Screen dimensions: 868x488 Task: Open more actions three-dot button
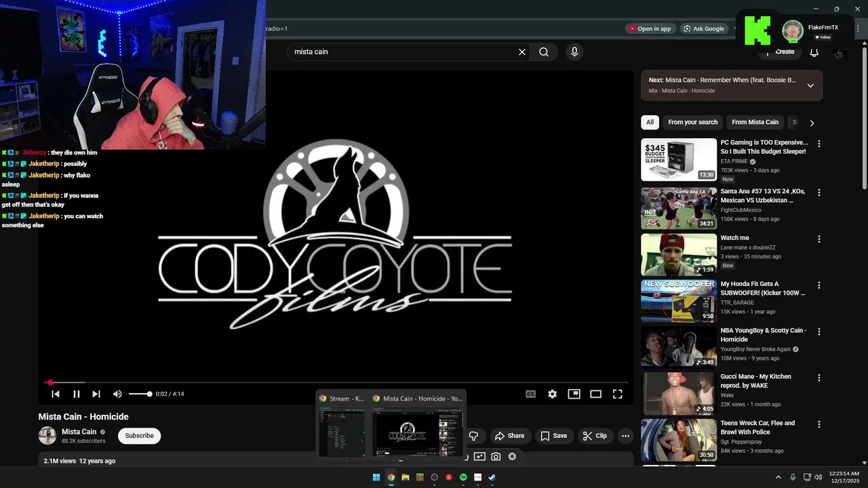pos(625,436)
